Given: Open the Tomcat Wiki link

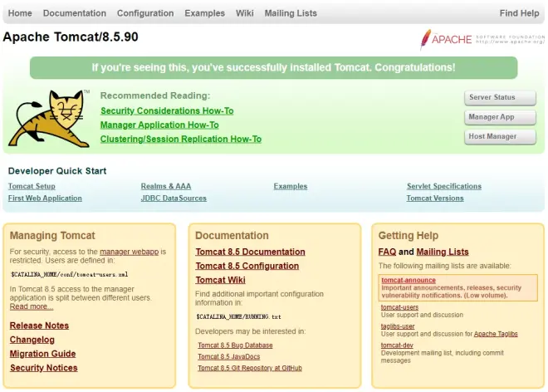Looking at the screenshot, I should point(220,280).
